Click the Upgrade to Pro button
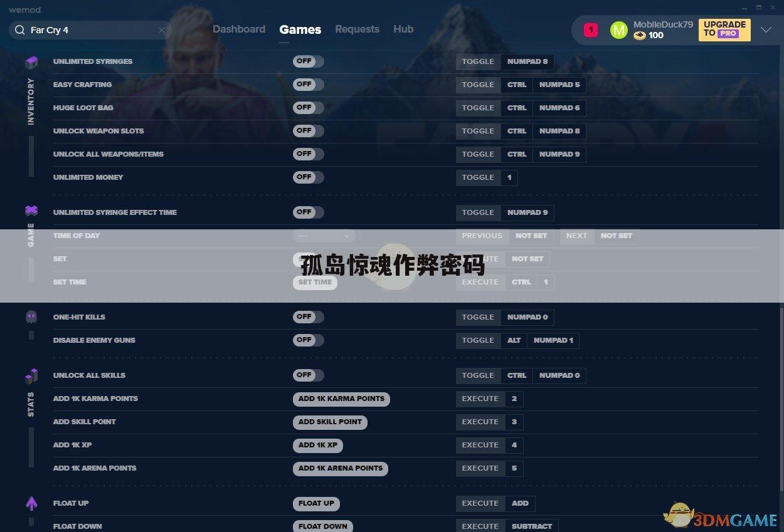This screenshot has height=532, width=784. [x=724, y=30]
